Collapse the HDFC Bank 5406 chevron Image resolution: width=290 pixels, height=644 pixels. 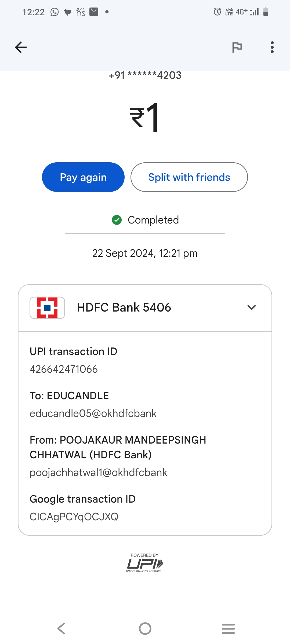[251, 308]
